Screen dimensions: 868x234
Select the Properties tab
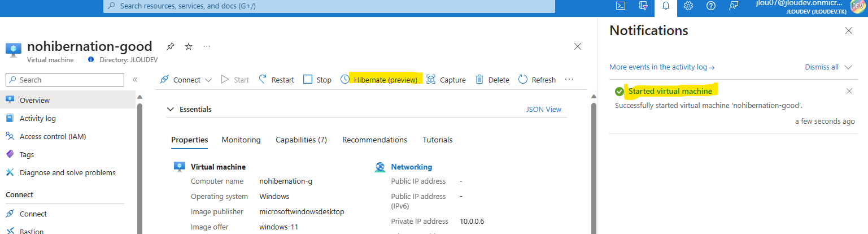click(x=190, y=140)
